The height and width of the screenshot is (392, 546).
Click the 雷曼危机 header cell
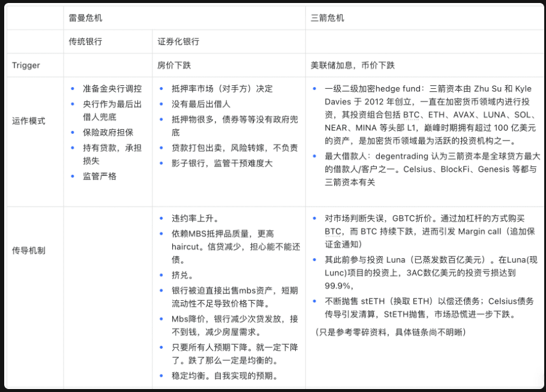185,18
